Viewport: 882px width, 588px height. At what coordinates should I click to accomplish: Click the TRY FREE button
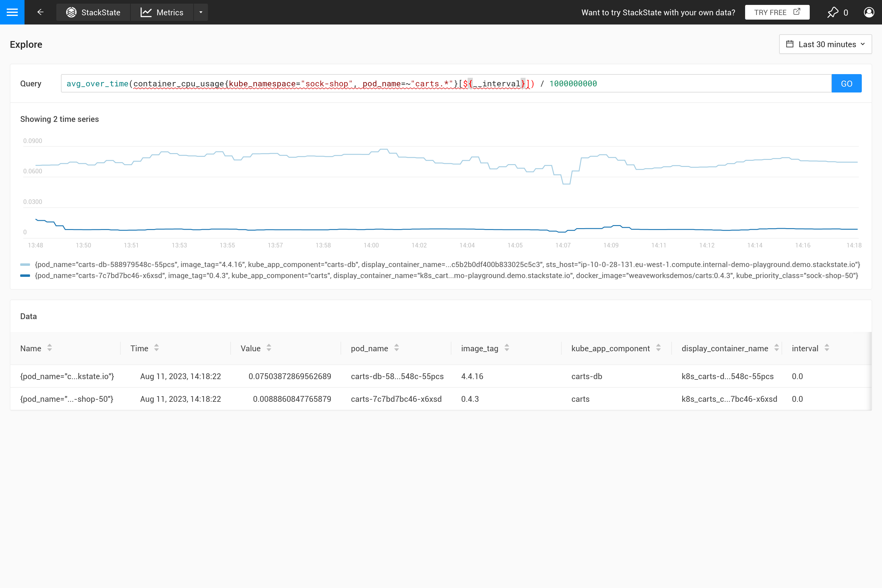click(x=777, y=12)
